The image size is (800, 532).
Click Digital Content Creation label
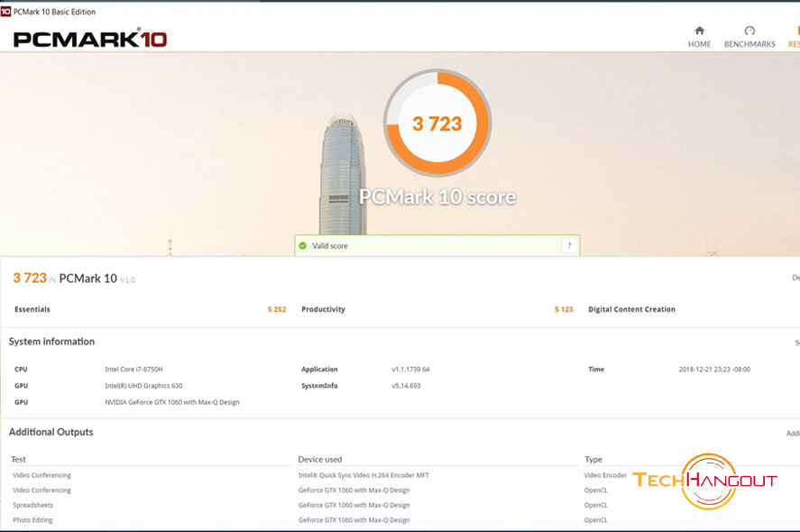click(x=631, y=309)
